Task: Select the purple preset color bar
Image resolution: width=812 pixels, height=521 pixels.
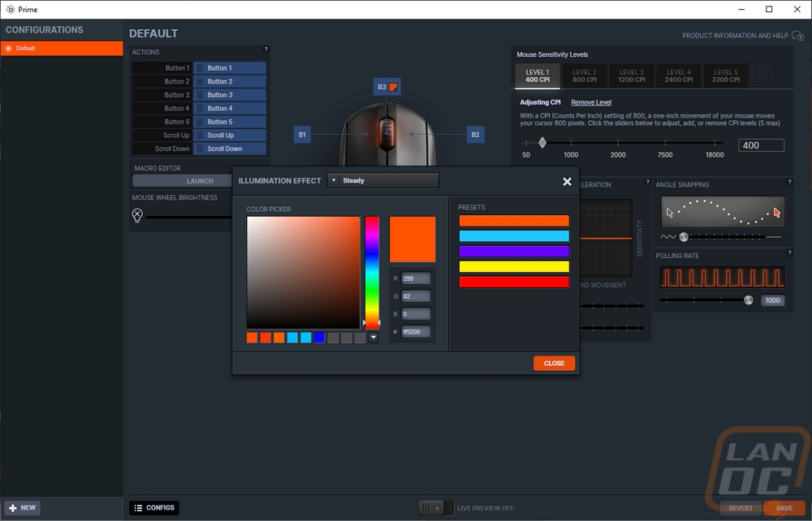Action: tap(514, 252)
